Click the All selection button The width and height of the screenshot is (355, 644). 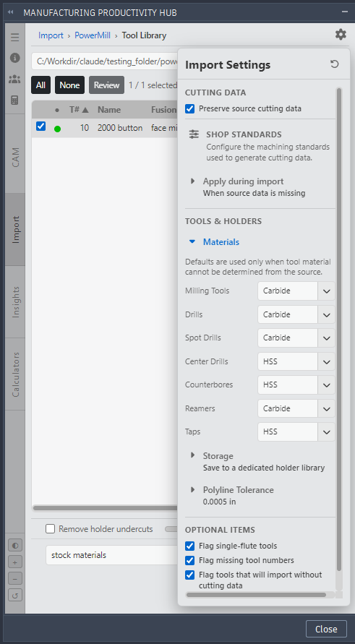pos(40,85)
